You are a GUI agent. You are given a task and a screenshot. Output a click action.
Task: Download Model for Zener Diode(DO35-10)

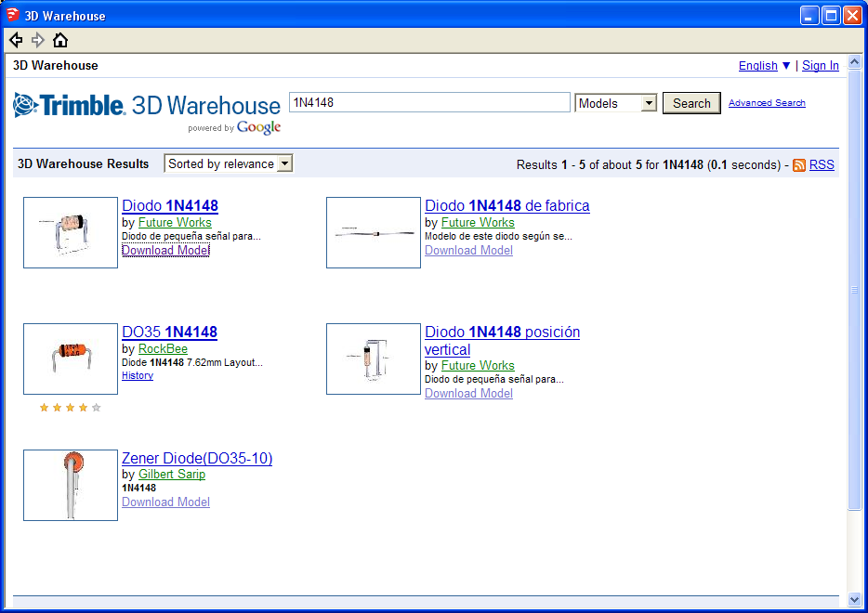[165, 502]
